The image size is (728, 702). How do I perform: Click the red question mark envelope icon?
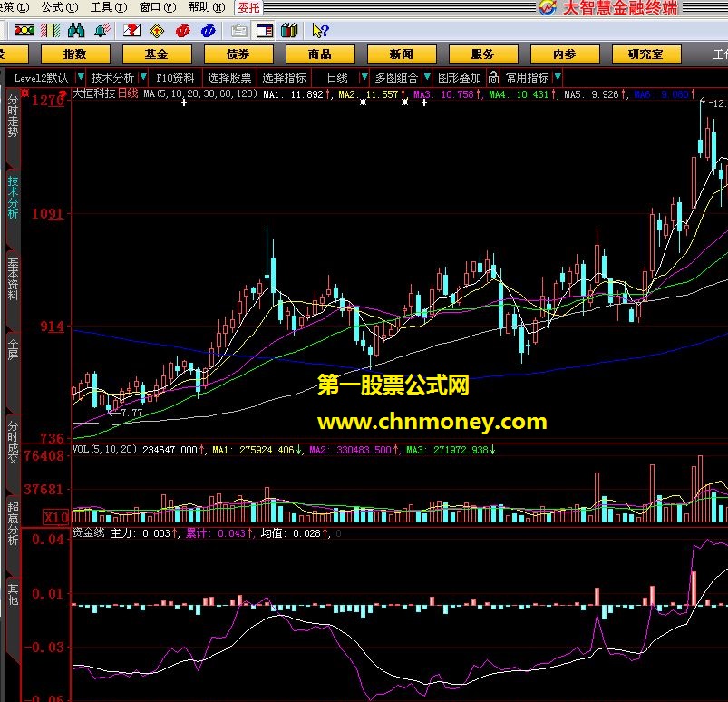131,31
